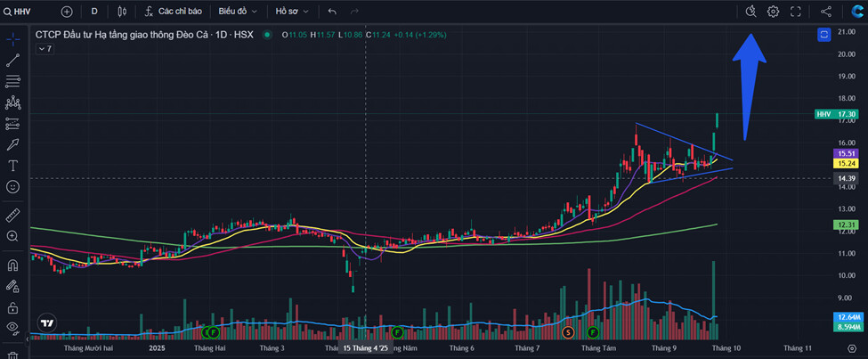Viewport: 868px width, 359px height.
Task: Enter fullscreen mode
Action: [x=796, y=11]
